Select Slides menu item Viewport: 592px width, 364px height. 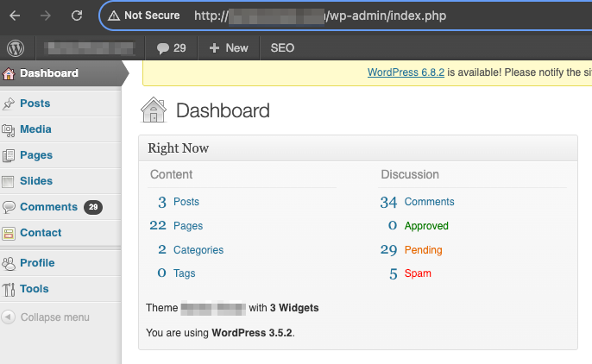(36, 181)
